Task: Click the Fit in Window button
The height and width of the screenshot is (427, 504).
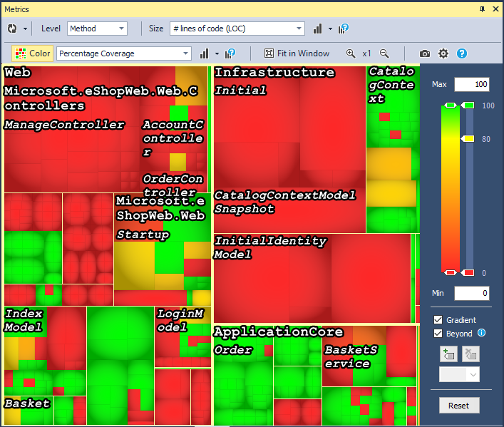Action: 297,53
